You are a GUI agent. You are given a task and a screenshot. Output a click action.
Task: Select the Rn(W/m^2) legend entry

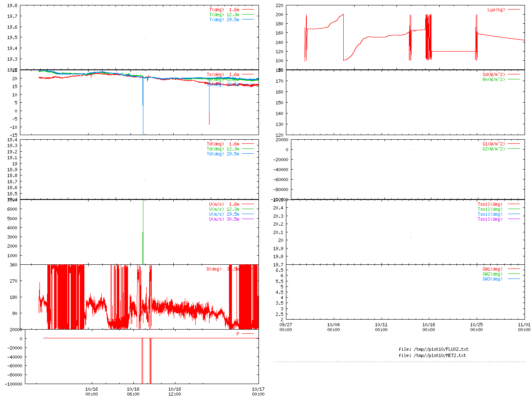[x=493, y=79]
